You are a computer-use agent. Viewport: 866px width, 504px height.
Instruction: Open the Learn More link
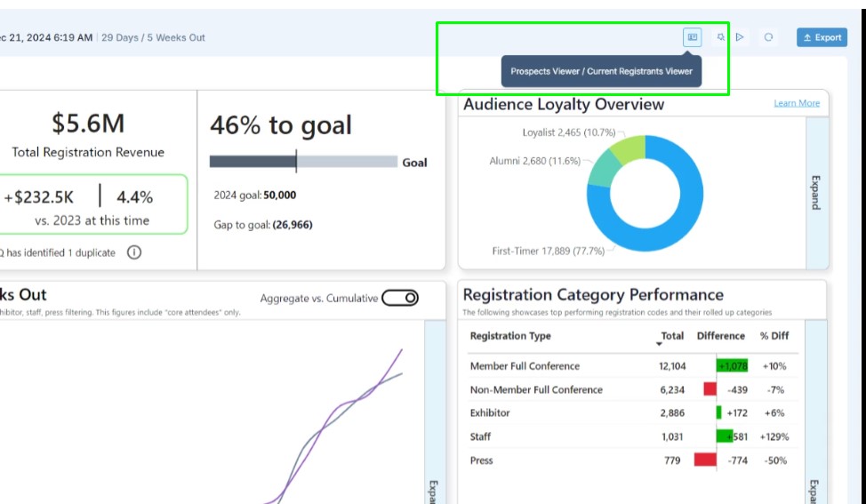(x=797, y=103)
